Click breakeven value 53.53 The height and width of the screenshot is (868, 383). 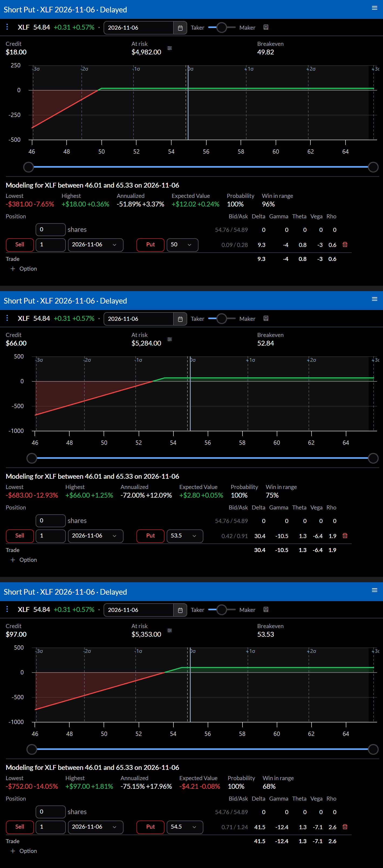click(265, 635)
